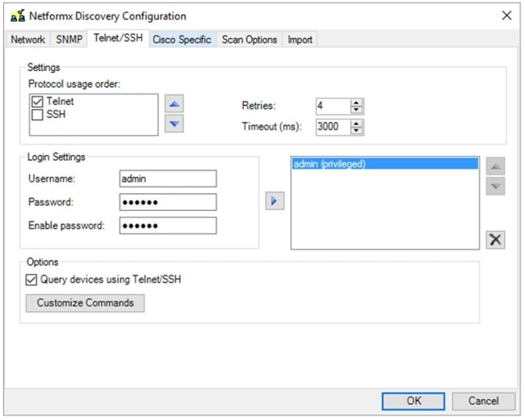Increase Retries with spinner up arrow
The width and height of the screenshot is (525, 420).
point(356,103)
